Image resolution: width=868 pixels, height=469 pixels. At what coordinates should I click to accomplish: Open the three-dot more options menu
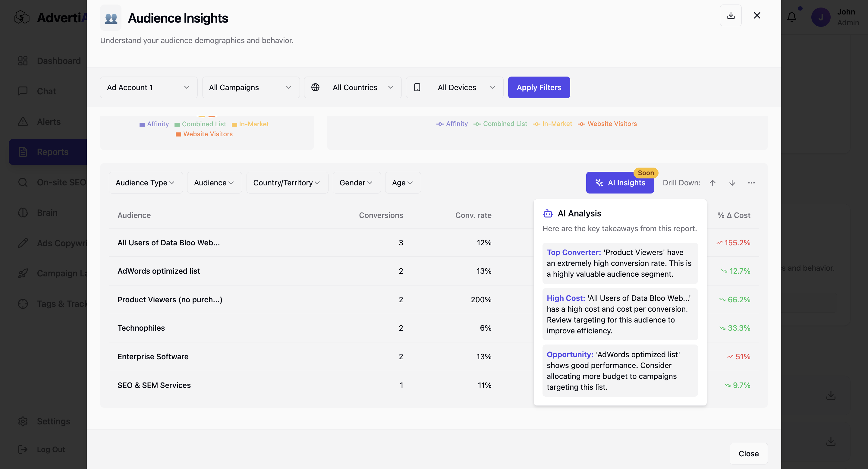tap(751, 183)
